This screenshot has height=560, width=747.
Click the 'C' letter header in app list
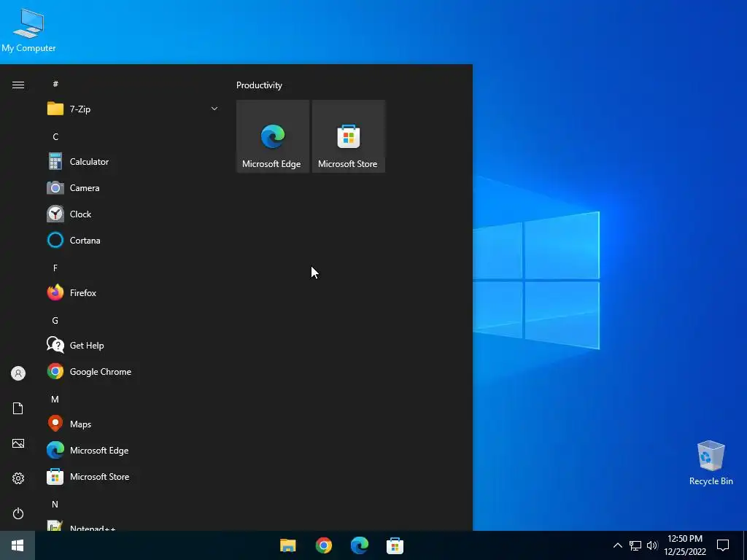[x=55, y=136]
